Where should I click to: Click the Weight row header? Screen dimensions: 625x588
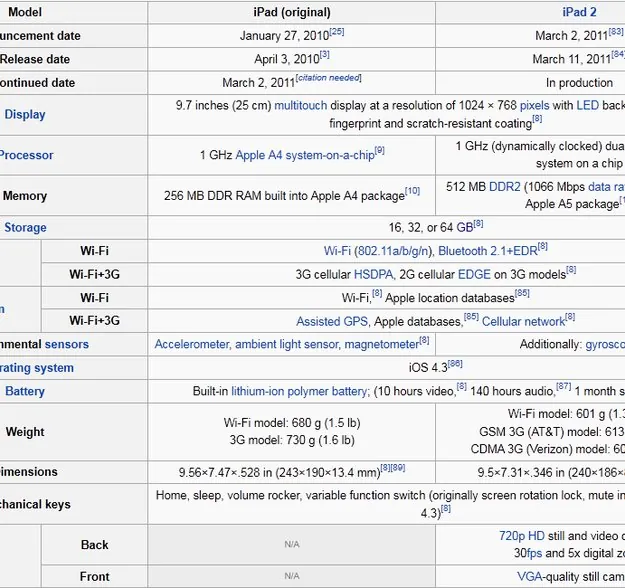25,432
